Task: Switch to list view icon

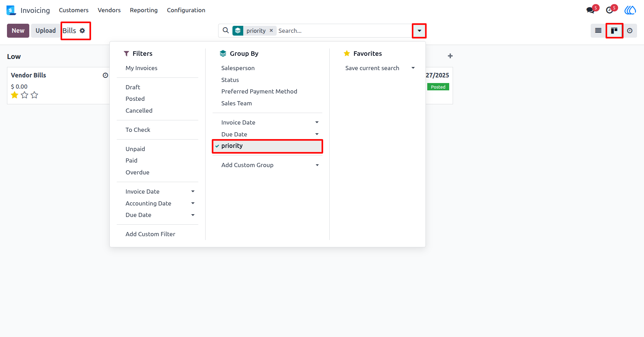Action: click(x=598, y=31)
